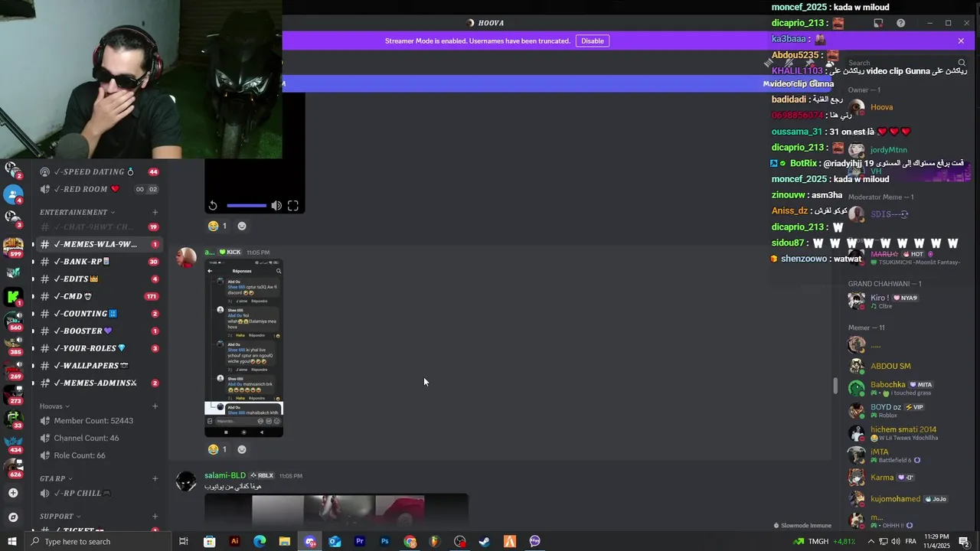Click the Add a Server plus icon
This screenshot has width=980, height=551.
point(12,493)
